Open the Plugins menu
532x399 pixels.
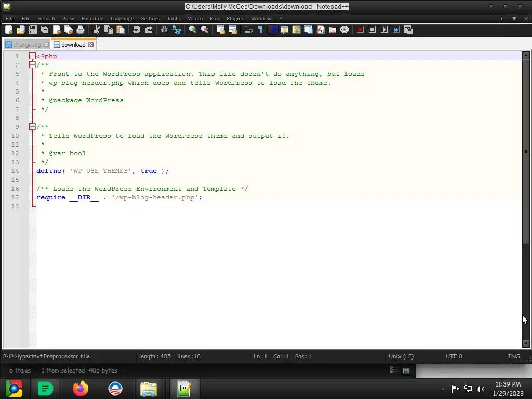tap(235, 18)
